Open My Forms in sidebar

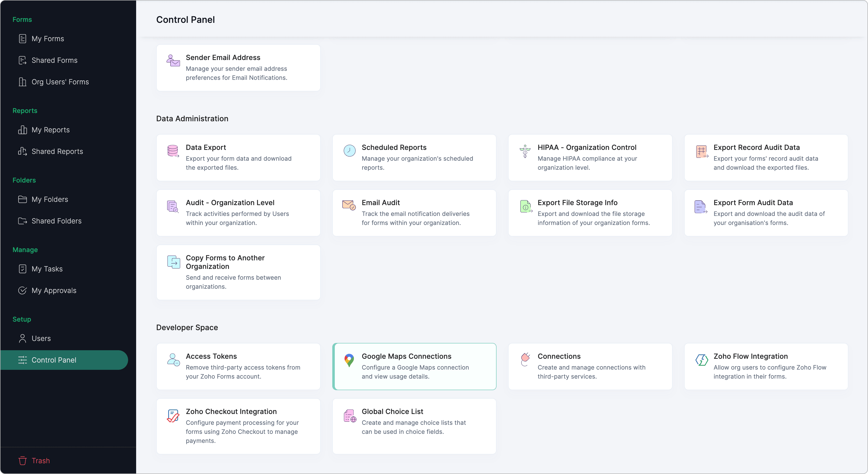coord(47,39)
